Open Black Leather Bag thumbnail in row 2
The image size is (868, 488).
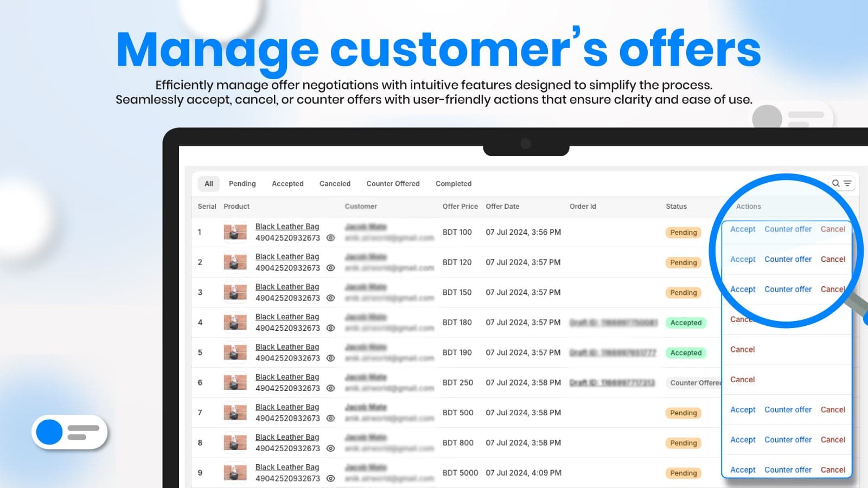[235, 262]
